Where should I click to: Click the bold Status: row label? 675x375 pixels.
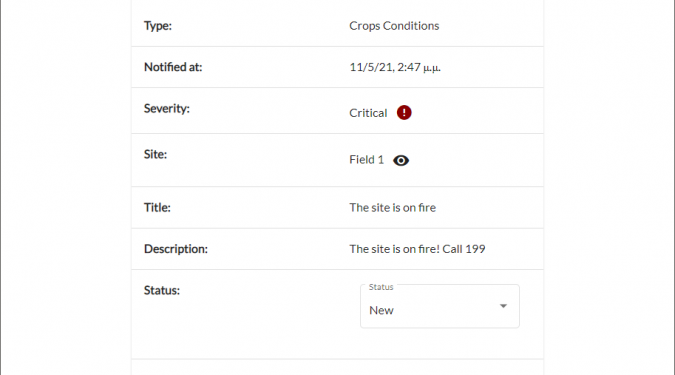(162, 291)
